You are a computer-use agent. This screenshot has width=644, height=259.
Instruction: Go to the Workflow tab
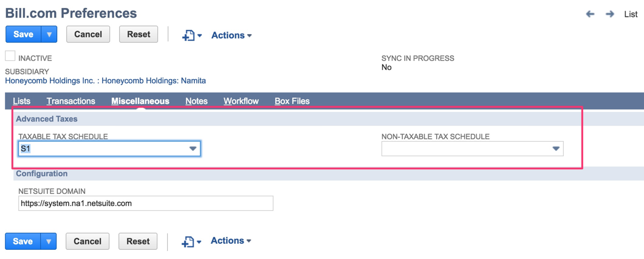(241, 101)
